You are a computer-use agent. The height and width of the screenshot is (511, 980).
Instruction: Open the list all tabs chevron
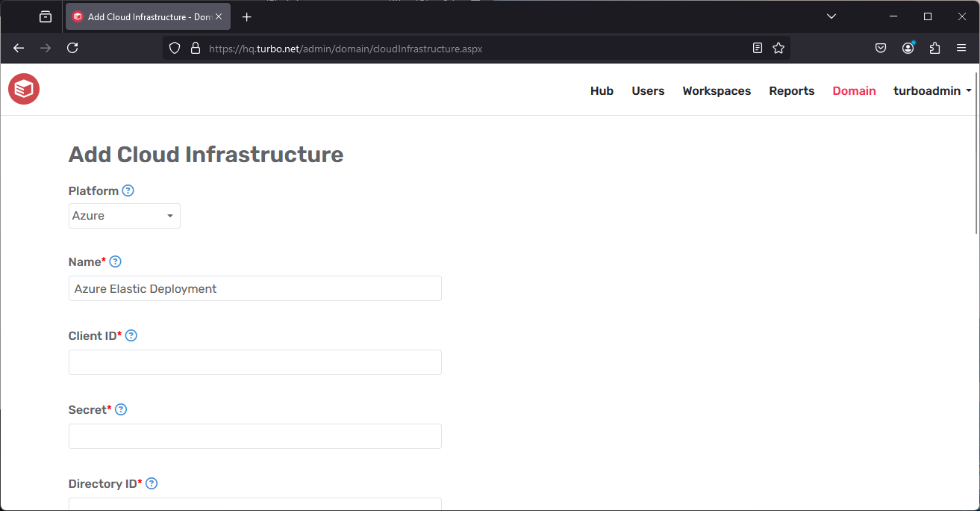coord(831,16)
